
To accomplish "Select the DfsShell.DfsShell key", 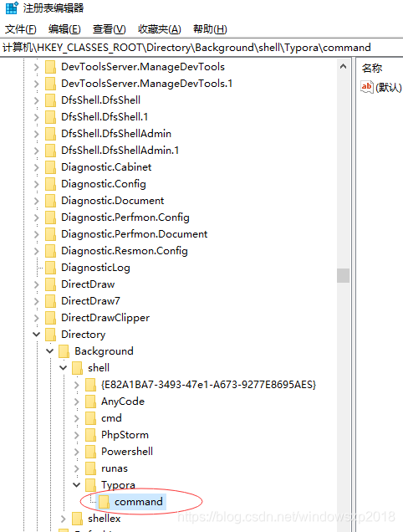I will click(x=100, y=100).
